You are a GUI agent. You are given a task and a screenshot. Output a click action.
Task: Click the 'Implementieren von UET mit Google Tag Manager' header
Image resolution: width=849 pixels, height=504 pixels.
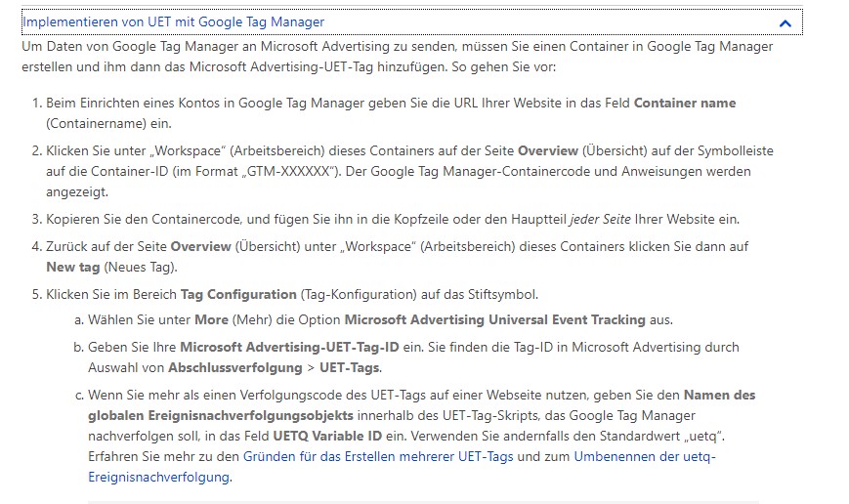(174, 21)
